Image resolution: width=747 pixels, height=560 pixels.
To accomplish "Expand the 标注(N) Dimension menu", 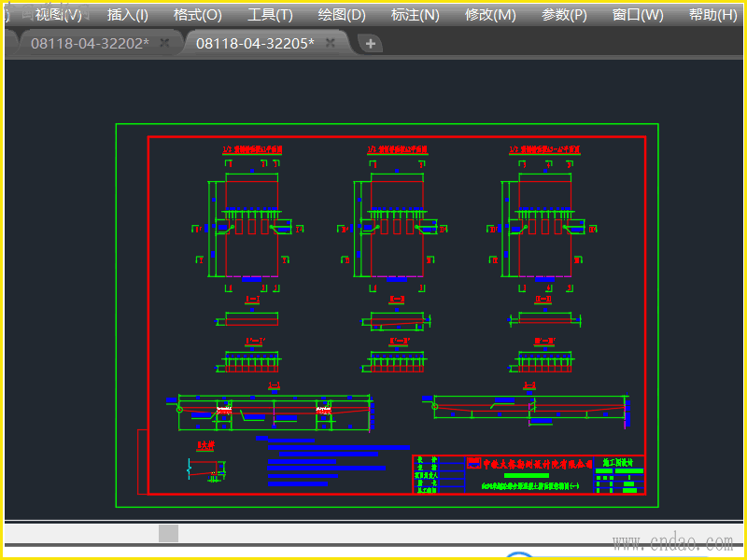I will (416, 15).
